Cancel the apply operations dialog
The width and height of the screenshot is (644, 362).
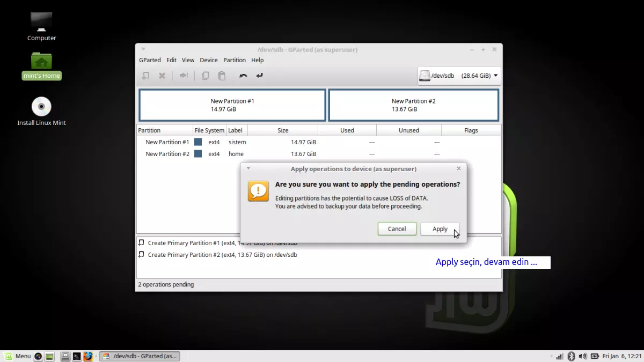[397, 228]
